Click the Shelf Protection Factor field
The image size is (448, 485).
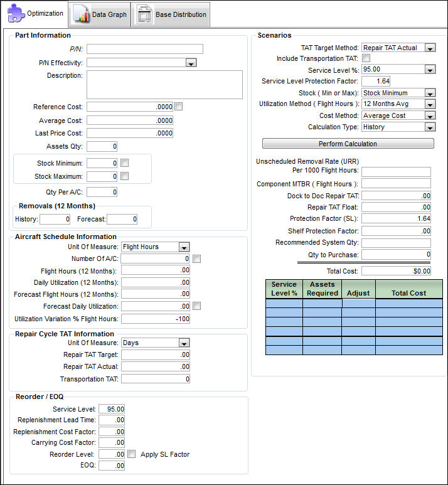tap(396, 231)
